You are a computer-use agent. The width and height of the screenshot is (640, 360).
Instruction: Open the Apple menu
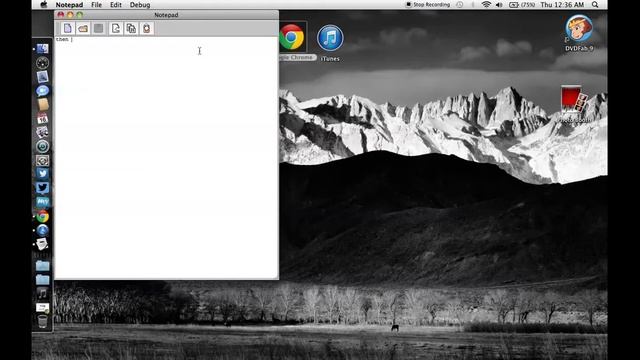pos(44,5)
